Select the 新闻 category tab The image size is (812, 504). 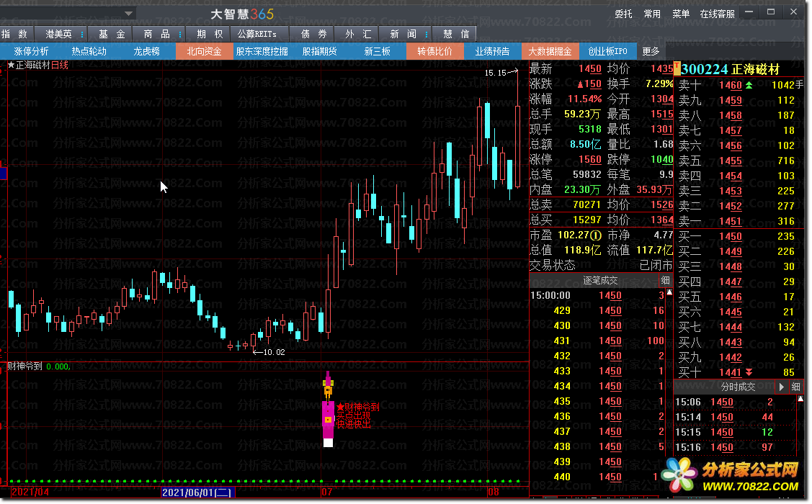coord(403,34)
